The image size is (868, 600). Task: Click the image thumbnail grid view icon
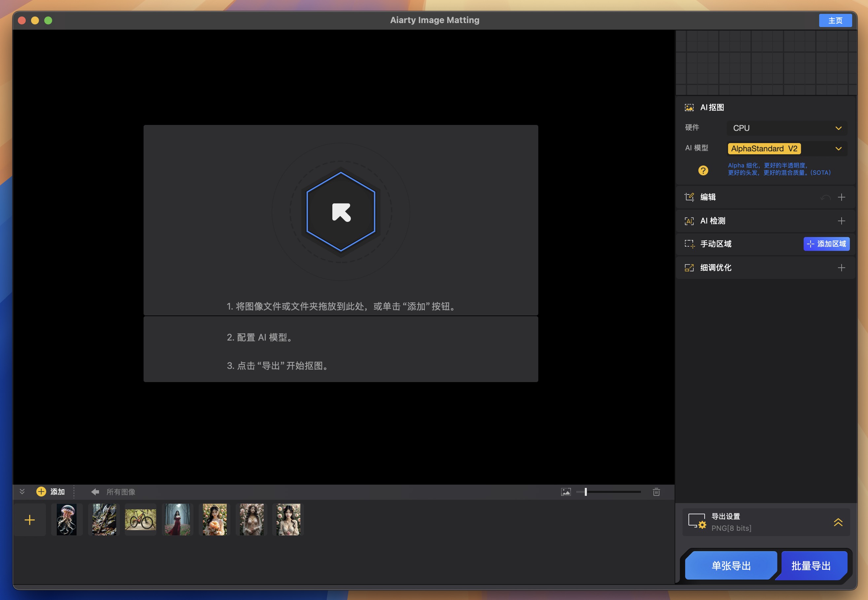(x=565, y=491)
